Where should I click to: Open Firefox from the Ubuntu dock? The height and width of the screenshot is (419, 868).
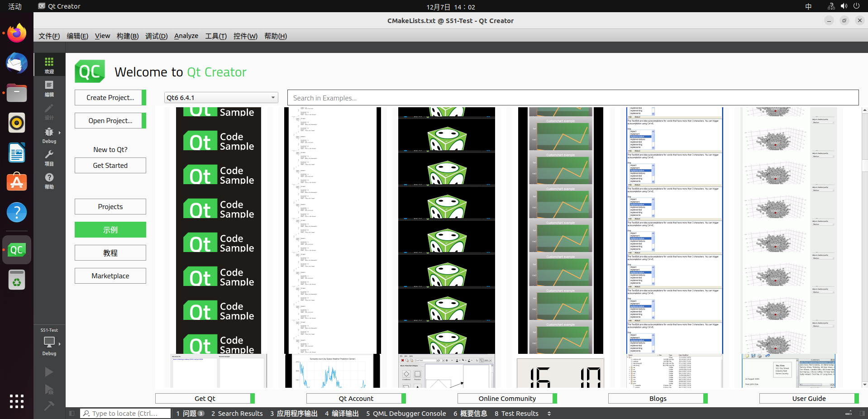coord(17,33)
